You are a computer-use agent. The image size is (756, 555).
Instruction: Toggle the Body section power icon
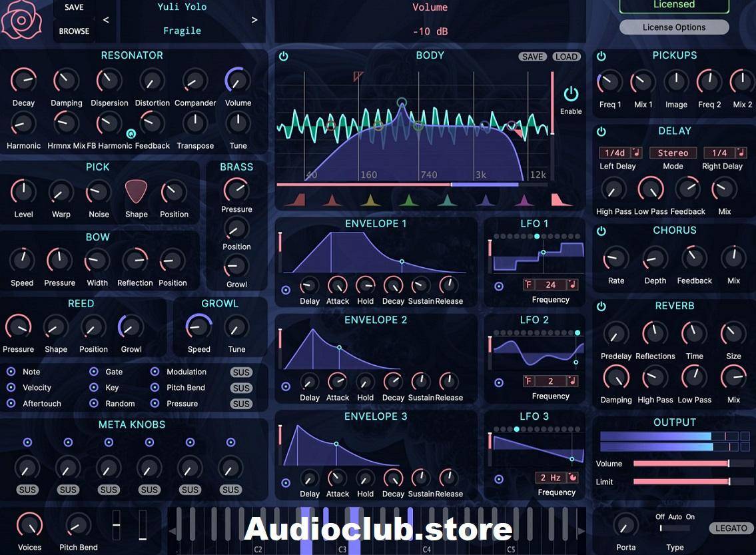click(x=284, y=57)
